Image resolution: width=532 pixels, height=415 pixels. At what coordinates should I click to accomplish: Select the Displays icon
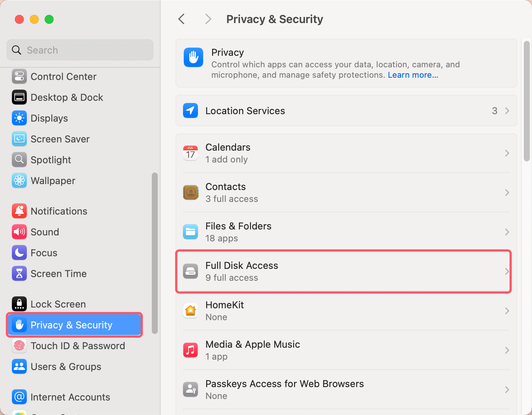[19, 118]
